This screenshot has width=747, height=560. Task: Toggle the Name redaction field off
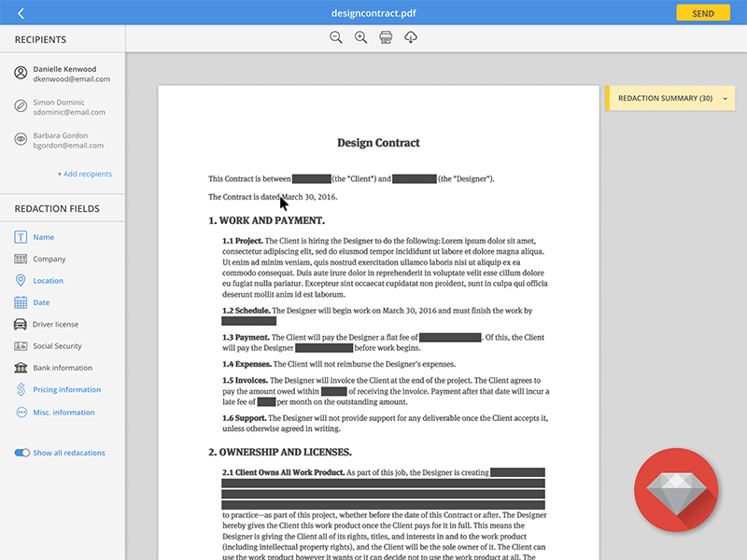click(x=41, y=237)
